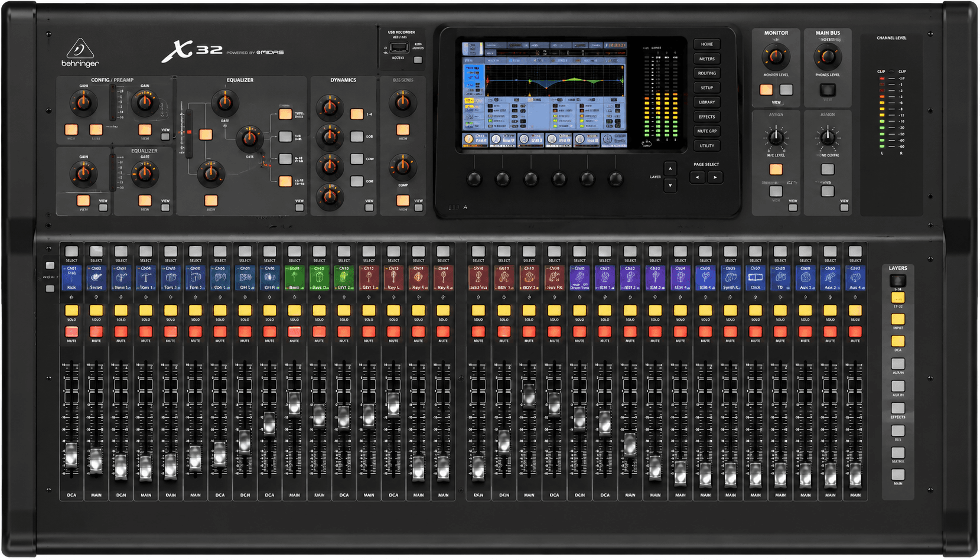Open the ROUTING screen
Image resolution: width=980 pixels, height=560 pixels.
[707, 73]
